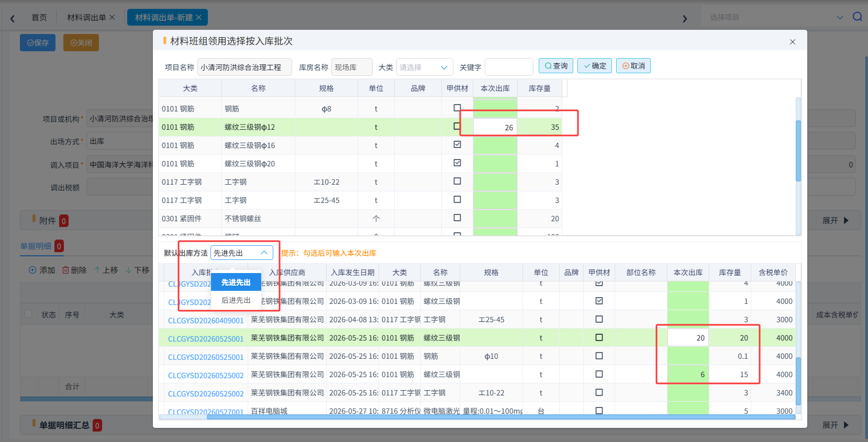Close the 材料调出单-新建 tab with its X

198,17
